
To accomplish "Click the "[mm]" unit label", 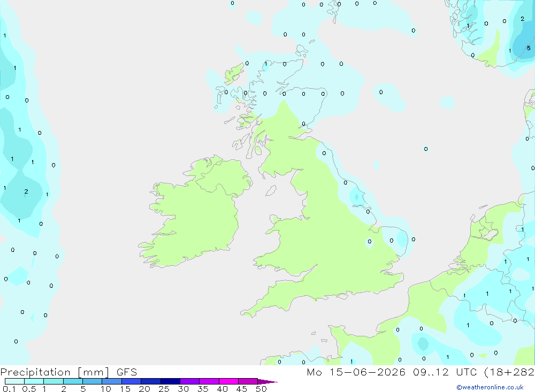I will (x=94, y=372).
